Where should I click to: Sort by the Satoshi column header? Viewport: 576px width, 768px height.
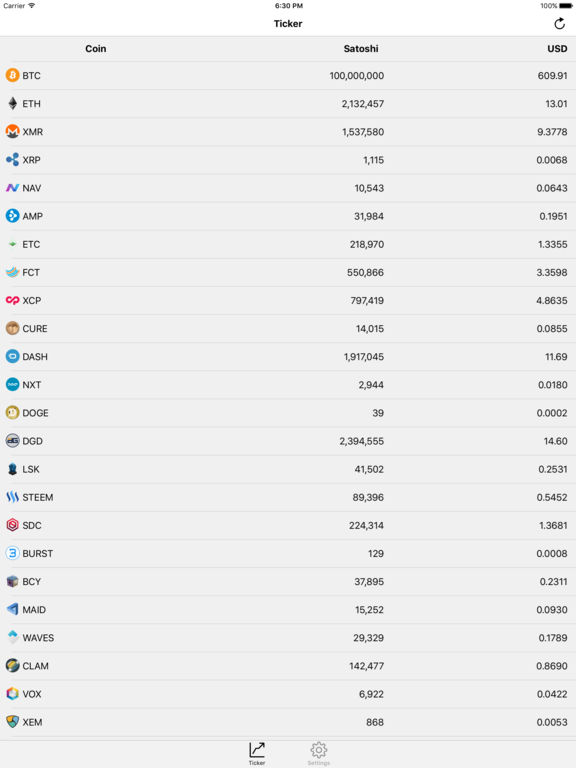point(361,48)
